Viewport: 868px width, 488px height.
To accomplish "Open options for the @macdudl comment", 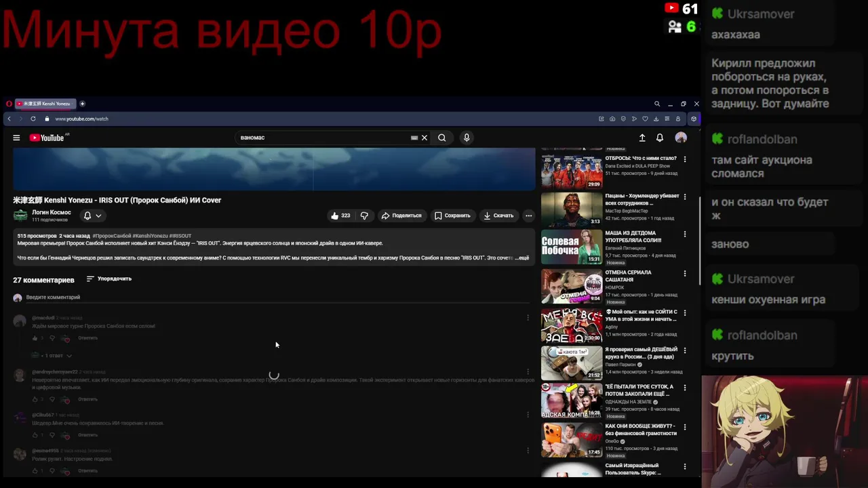I will [528, 317].
